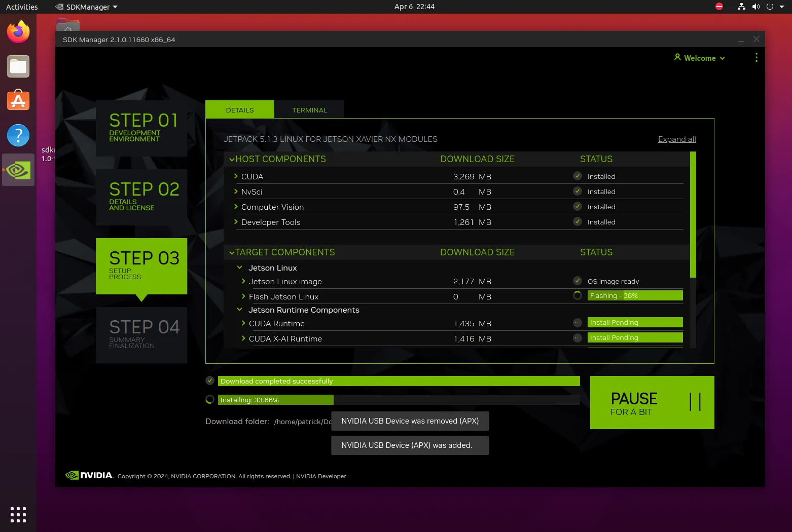
Task: Click the Installing 33.66% progress bar
Action: coord(399,400)
